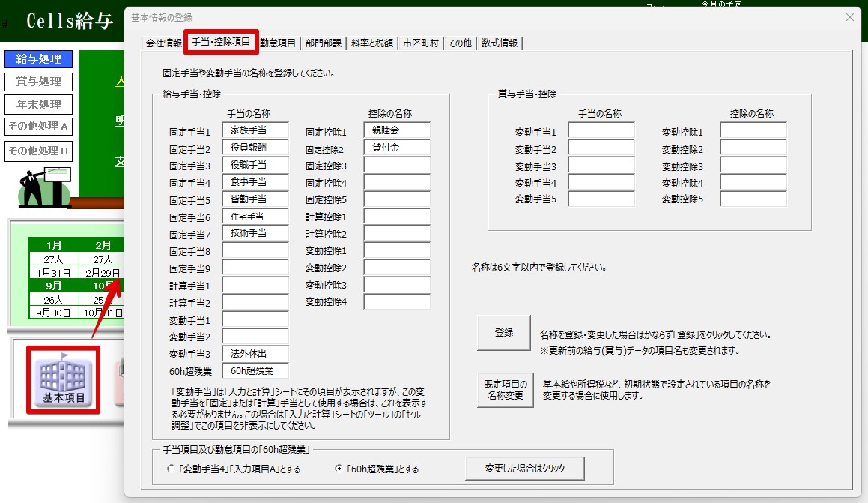Click the 固定手当1 field containing 家族手当
The width and height of the screenshot is (868, 503).
click(255, 131)
